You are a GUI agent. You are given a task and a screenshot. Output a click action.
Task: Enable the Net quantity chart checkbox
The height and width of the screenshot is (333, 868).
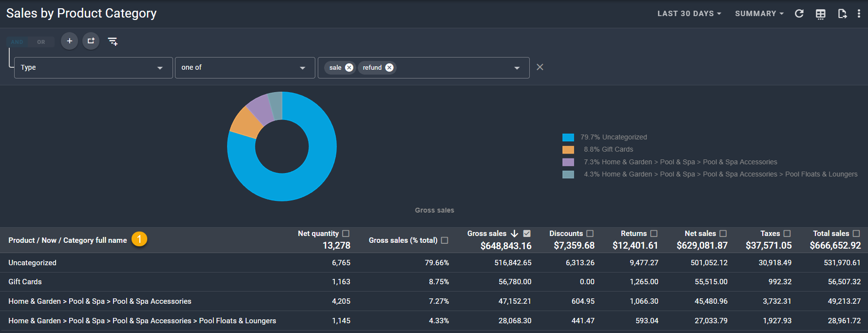click(346, 234)
